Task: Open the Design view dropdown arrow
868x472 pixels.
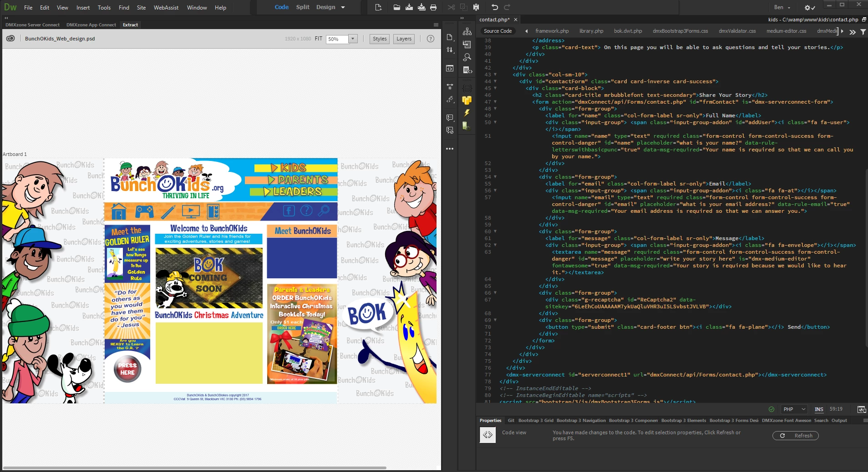Action: (343, 7)
